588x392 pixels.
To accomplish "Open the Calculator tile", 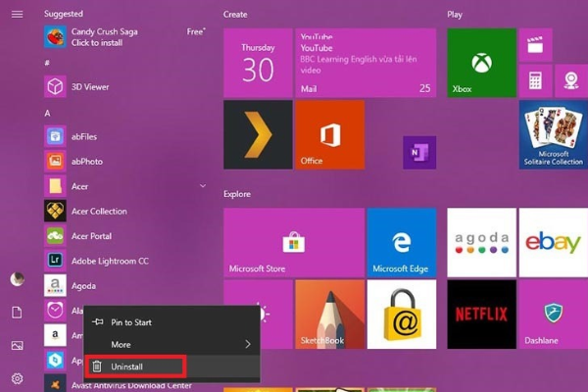I will click(x=535, y=80).
